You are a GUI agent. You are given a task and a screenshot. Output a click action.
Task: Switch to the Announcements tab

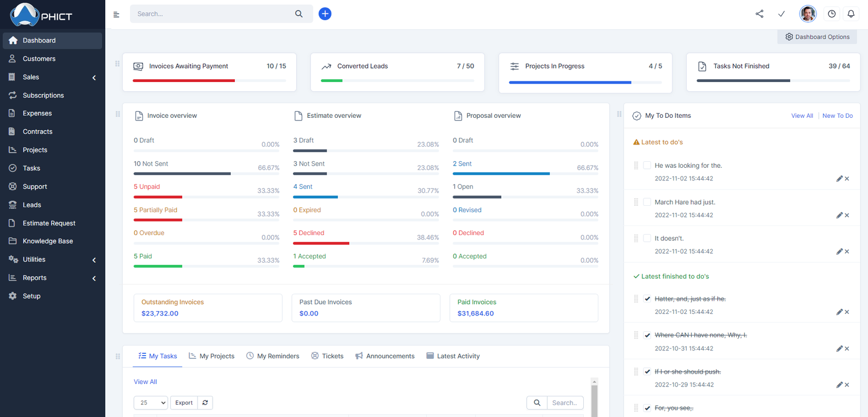pyautogui.click(x=385, y=356)
